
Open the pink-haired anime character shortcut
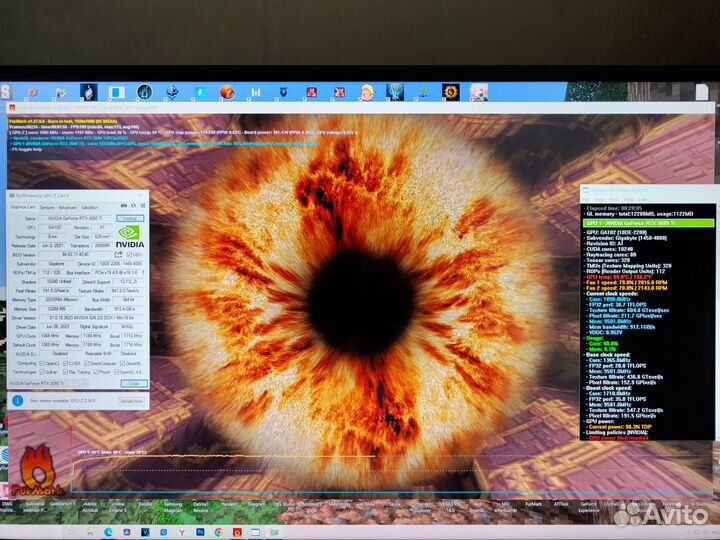(x=478, y=92)
